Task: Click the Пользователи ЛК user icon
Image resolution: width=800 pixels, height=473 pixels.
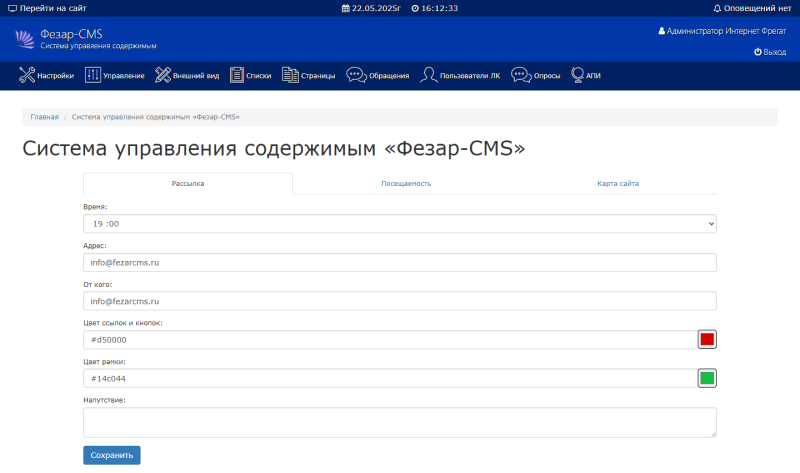Action: pos(428,75)
